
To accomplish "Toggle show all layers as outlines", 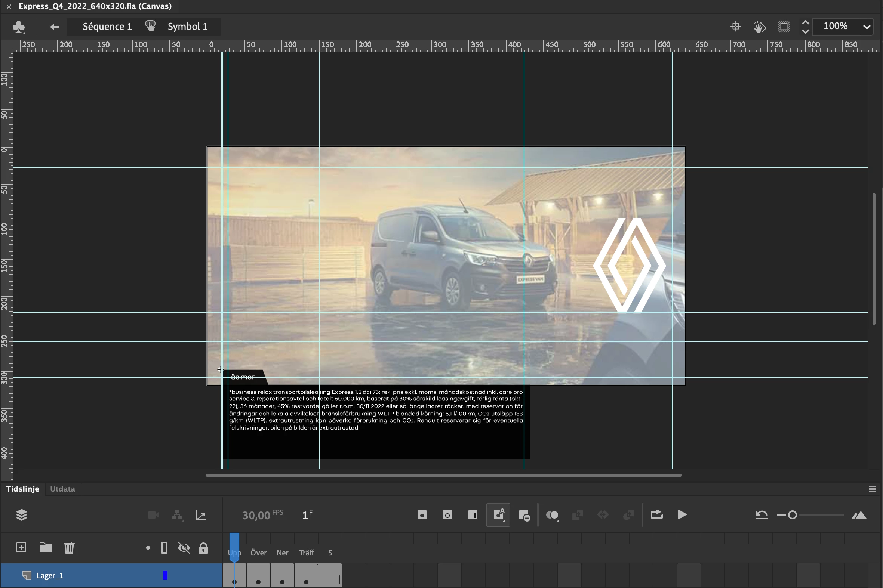I will pos(164,548).
